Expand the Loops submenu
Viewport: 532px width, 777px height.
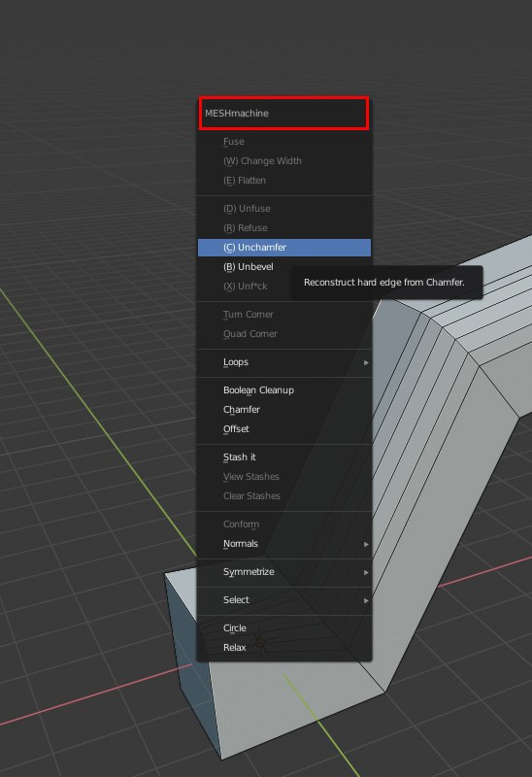pyautogui.click(x=284, y=362)
